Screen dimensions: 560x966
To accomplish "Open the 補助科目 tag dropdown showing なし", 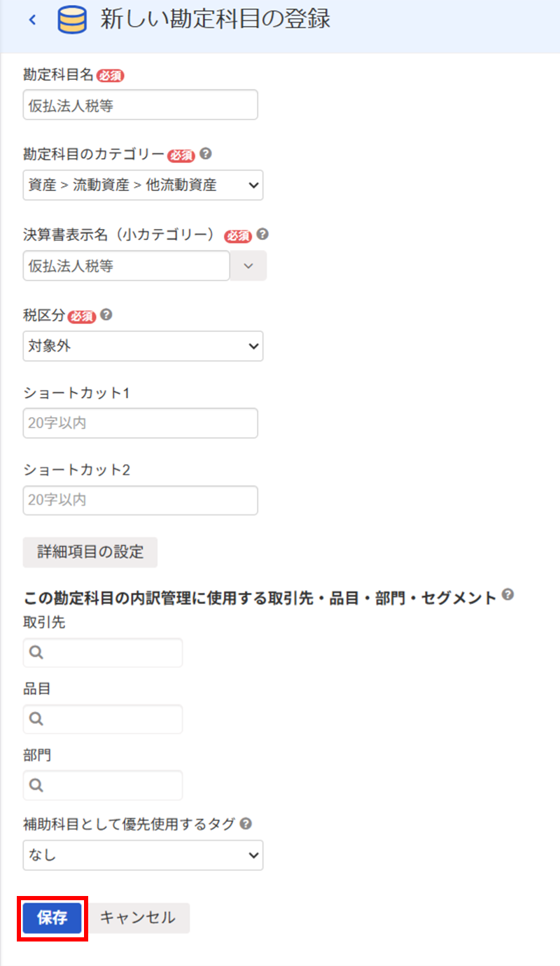I will point(143,855).
